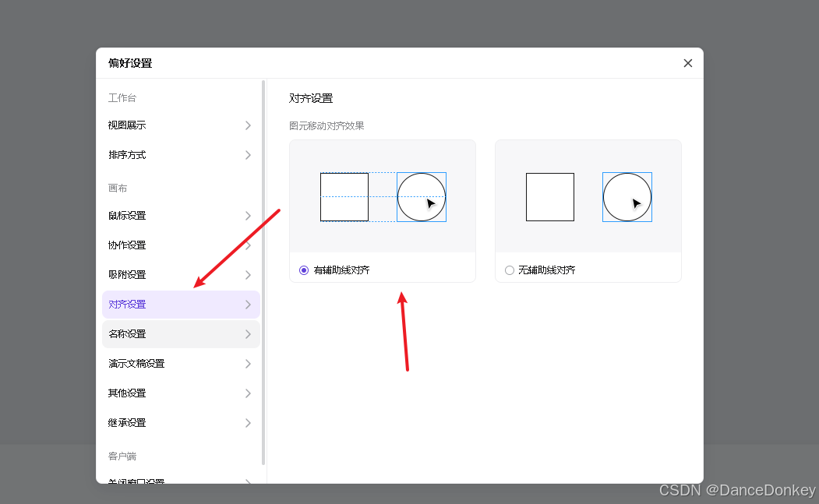The image size is (819, 504).
Task: Click the sidebar vertical scrollbar
Action: pos(263,273)
